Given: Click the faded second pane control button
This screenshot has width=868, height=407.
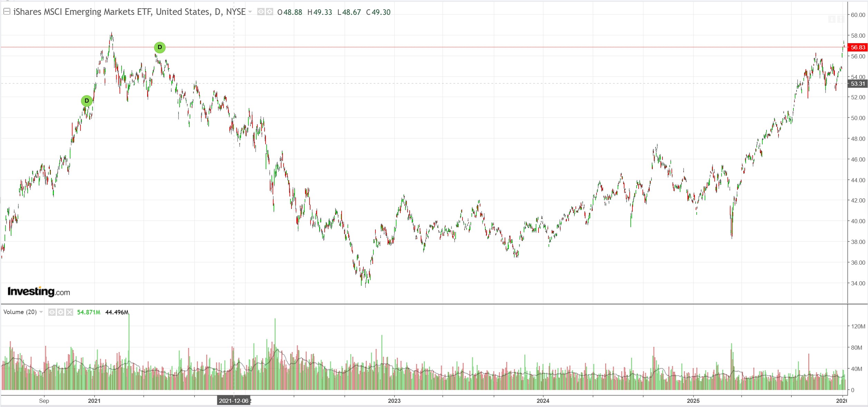Looking at the screenshot, I should pyautogui.click(x=841, y=19).
